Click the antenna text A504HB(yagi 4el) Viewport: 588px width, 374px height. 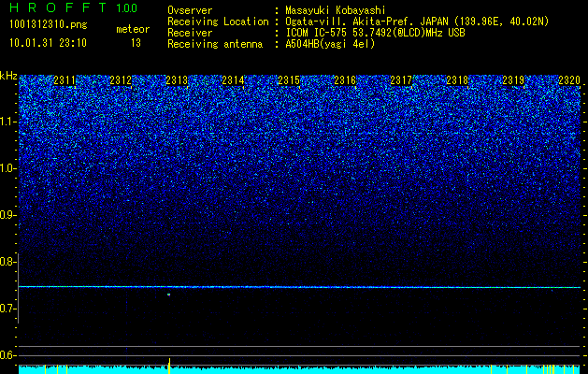click(330, 44)
